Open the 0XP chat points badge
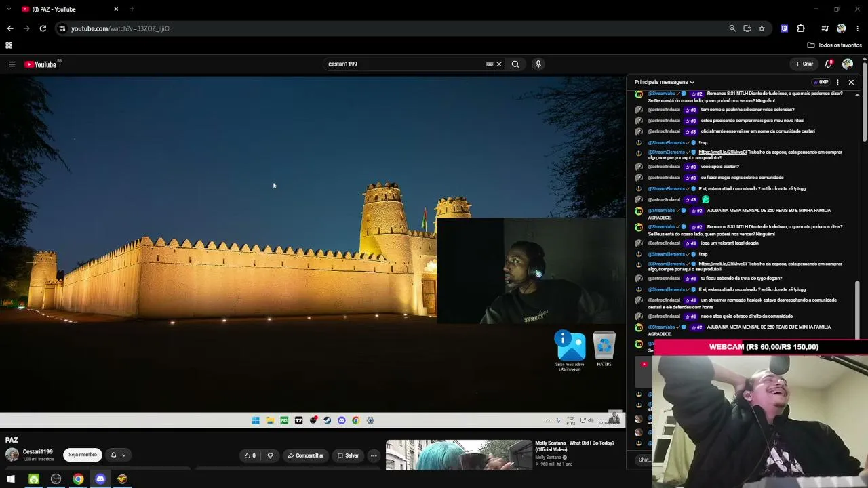Screen dimensions: 868x488 click(821, 82)
